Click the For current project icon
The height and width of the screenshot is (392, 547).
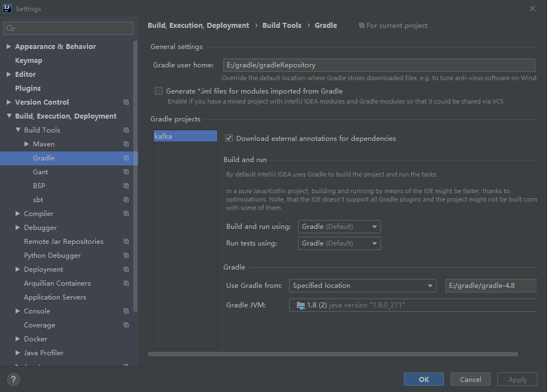click(362, 26)
